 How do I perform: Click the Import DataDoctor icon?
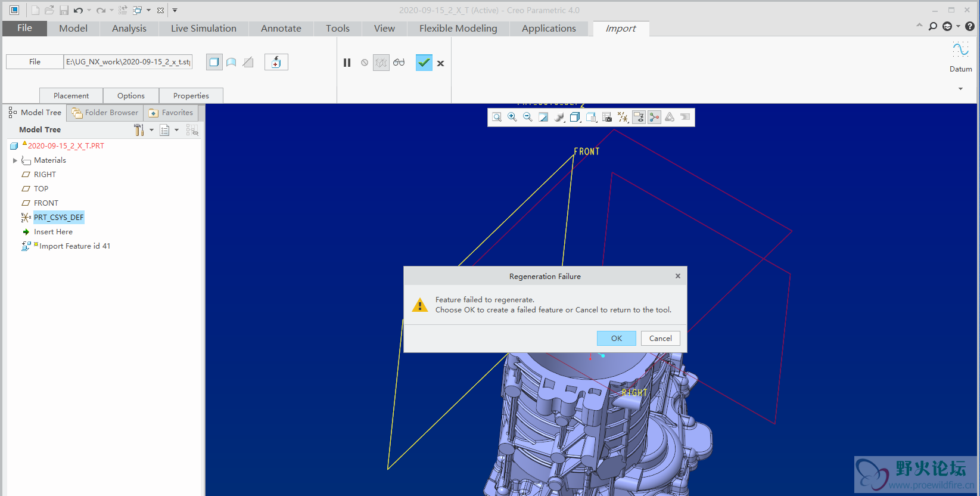(x=276, y=62)
